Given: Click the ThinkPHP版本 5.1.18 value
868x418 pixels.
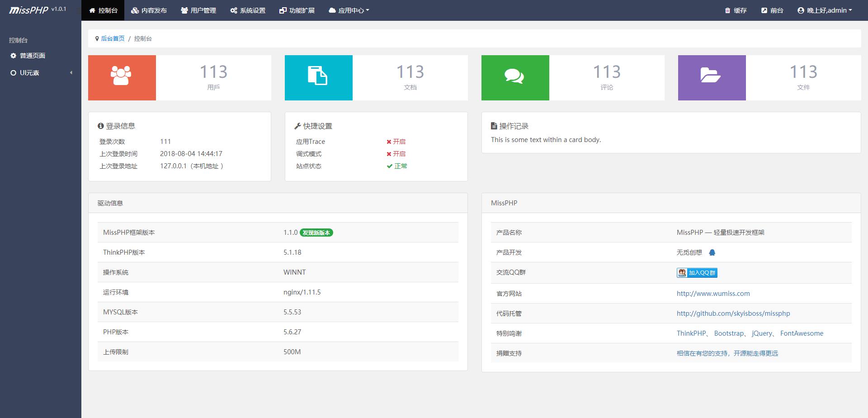Looking at the screenshot, I should click(x=292, y=252).
